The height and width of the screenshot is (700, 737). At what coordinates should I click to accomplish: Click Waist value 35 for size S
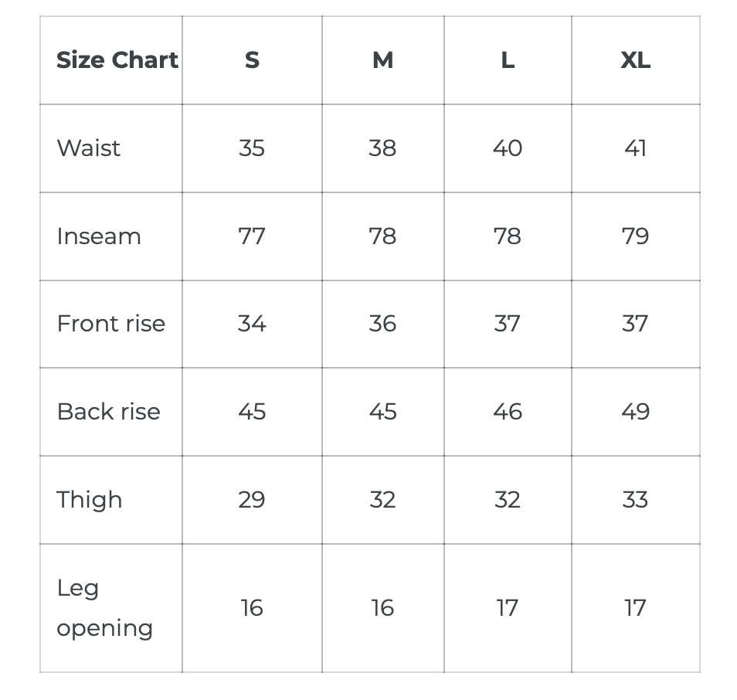point(252,148)
